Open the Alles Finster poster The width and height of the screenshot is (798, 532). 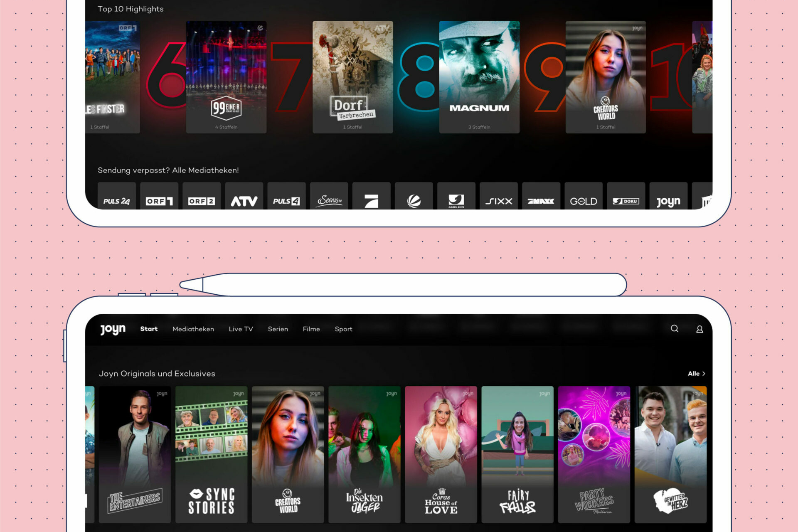click(113, 77)
